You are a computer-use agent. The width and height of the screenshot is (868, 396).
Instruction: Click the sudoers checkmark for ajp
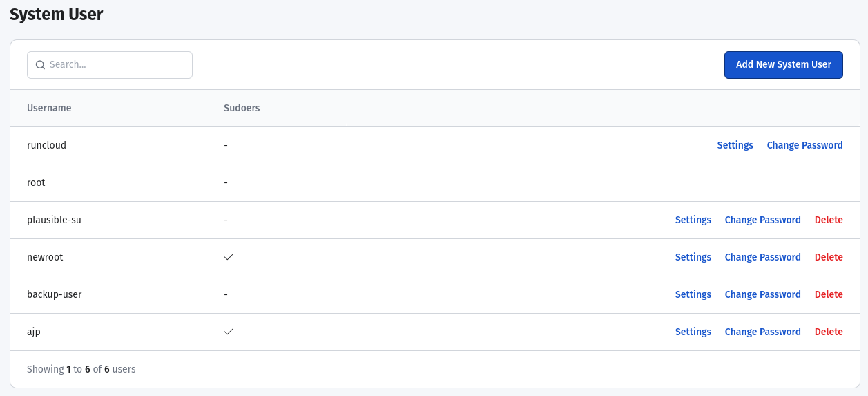(229, 332)
